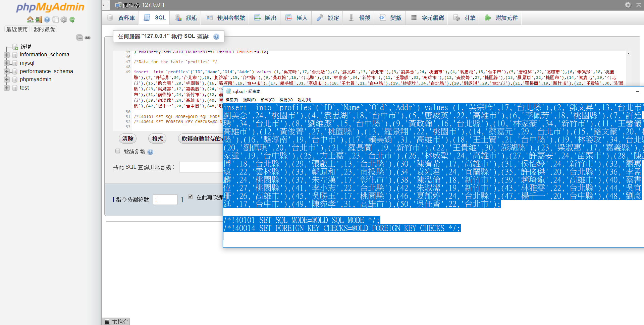
Task: Expand the mysql database tree node
Action: coord(6,63)
